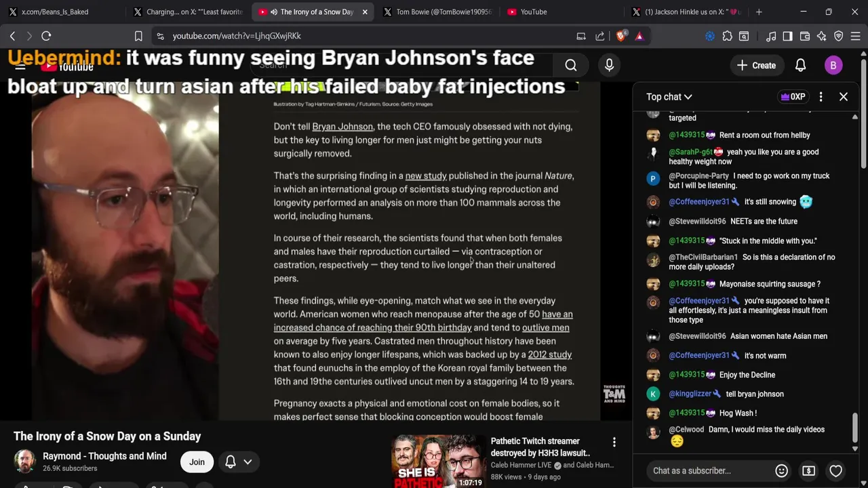Click @Porcupine-Party username in chat
This screenshot has height=488, width=868.
[698, 176]
